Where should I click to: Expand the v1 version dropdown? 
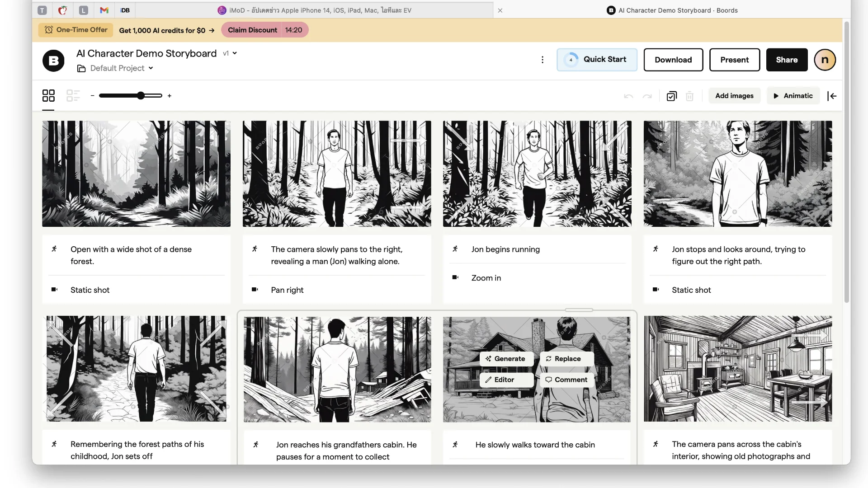(230, 53)
